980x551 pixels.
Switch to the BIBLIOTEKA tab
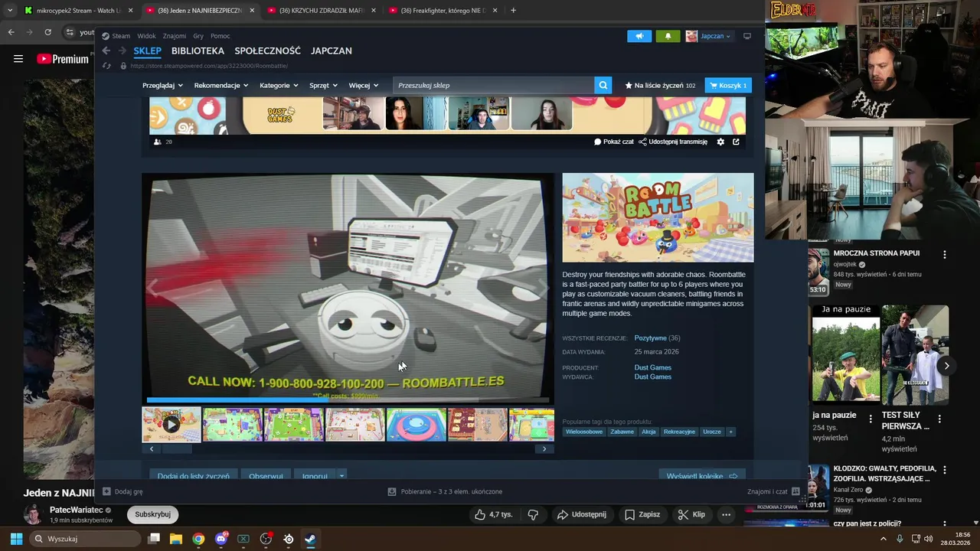[x=198, y=51]
